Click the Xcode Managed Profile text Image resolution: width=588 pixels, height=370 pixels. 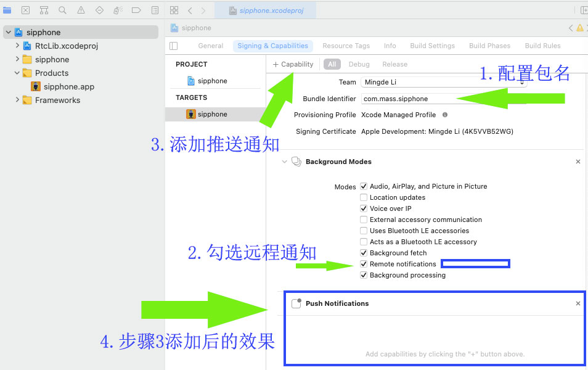pos(398,115)
